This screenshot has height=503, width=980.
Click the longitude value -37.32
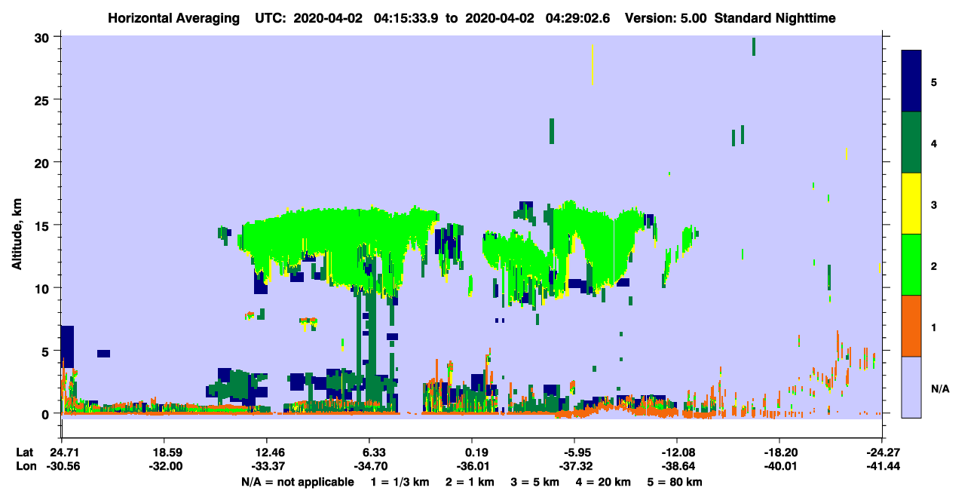574,466
